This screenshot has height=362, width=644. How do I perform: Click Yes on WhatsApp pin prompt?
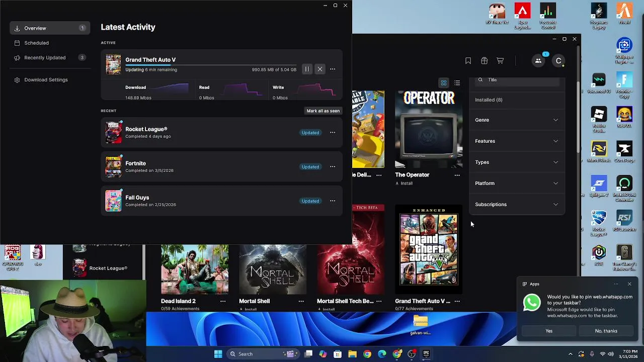pos(549,331)
